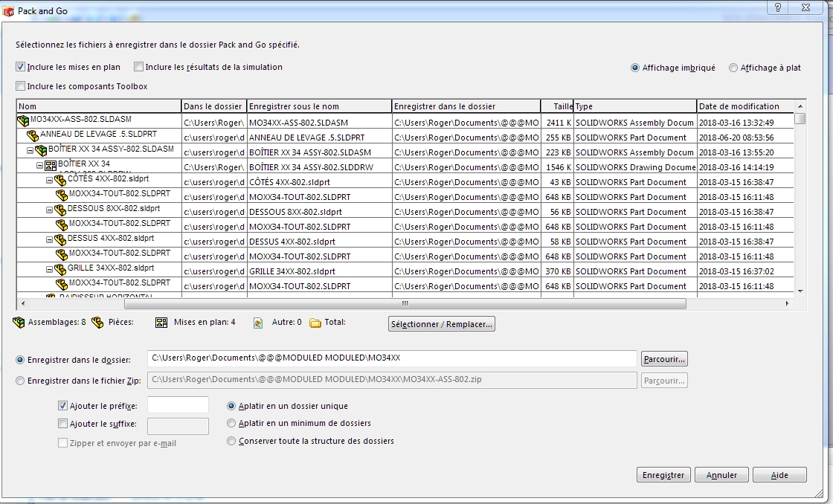
Task: Choose Conserver toute la structure des dossiers
Action: click(231, 441)
